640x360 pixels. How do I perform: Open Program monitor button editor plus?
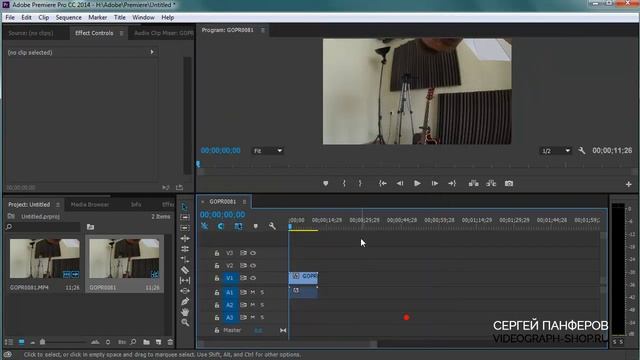[x=629, y=184]
